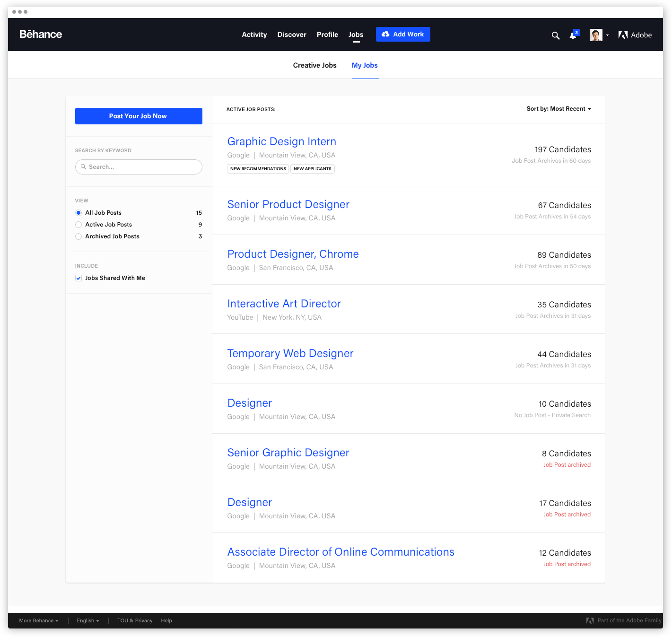Screen dimensions: 672x637
Task: Open the Graphic Design Intern job
Action: click(x=282, y=141)
